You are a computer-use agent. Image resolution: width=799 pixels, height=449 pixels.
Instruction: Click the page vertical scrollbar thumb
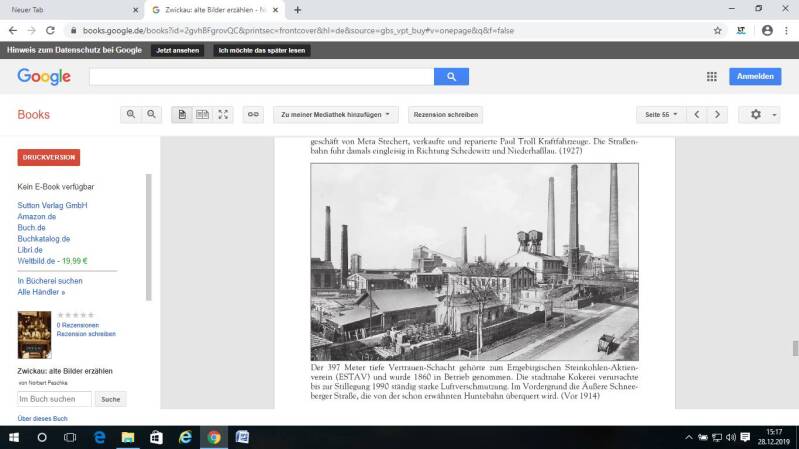795,348
